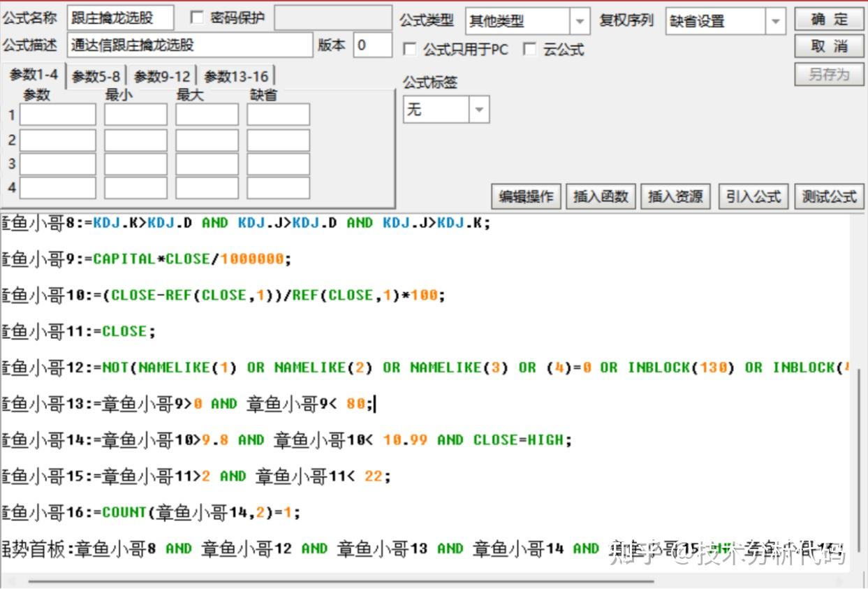Click parameter row 4 缺省 field
This screenshot has width=868, height=589.
point(279,187)
